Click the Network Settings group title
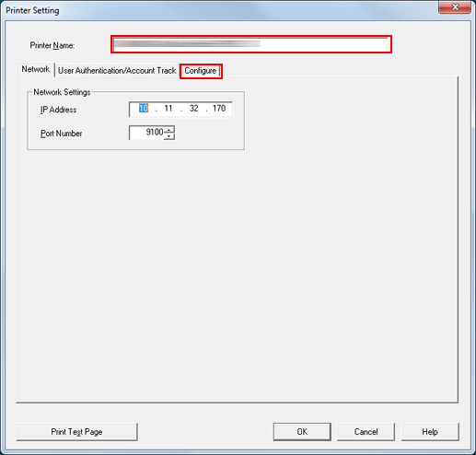 coord(62,92)
